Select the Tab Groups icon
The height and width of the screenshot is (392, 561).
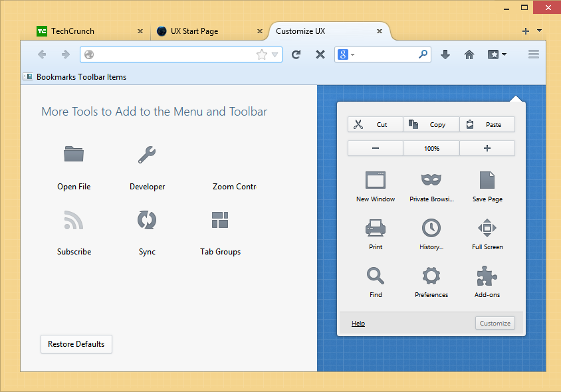click(220, 220)
